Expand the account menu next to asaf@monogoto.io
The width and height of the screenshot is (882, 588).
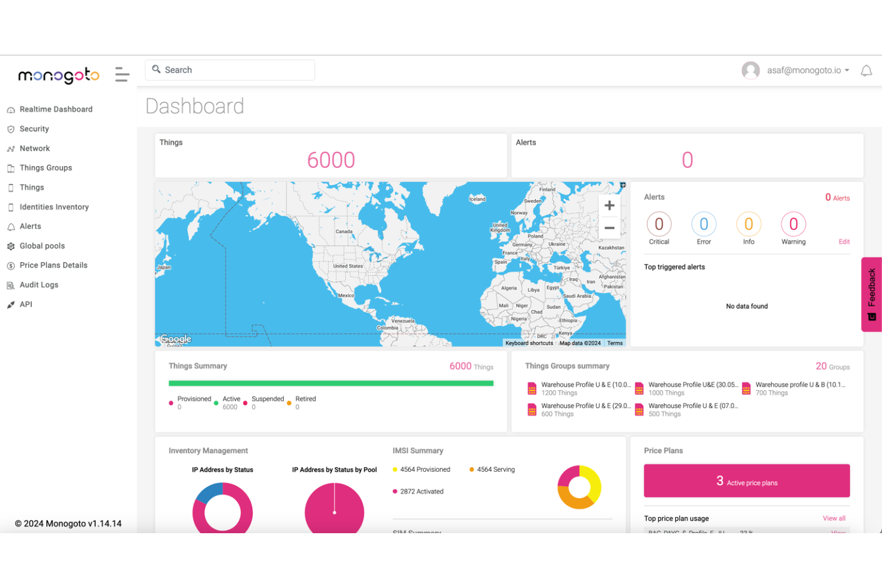pos(848,70)
